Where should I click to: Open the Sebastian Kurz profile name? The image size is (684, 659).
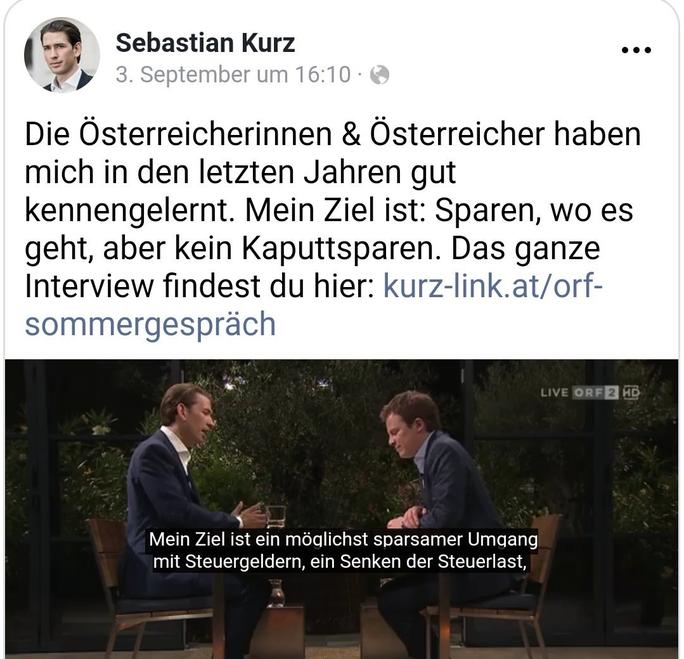pos(205,43)
